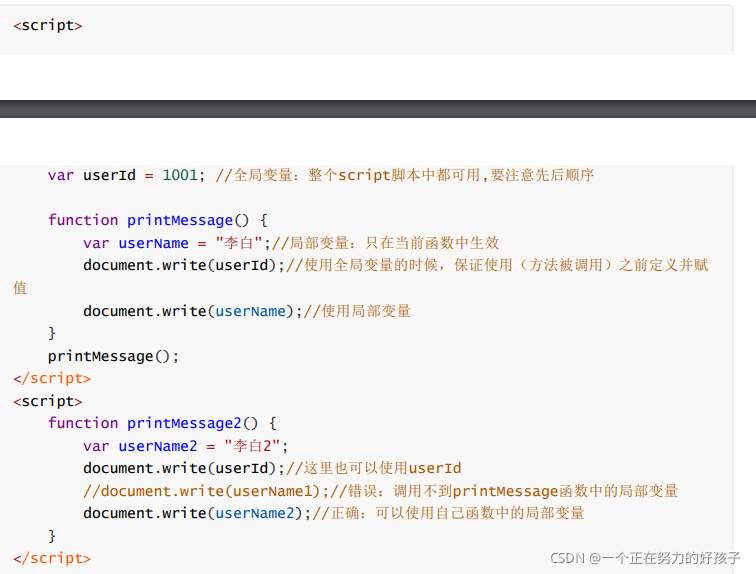Viewport: 756px width, 574px height.
Task: Click the 'var userName = "李白";' statement
Action: (x=177, y=243)
